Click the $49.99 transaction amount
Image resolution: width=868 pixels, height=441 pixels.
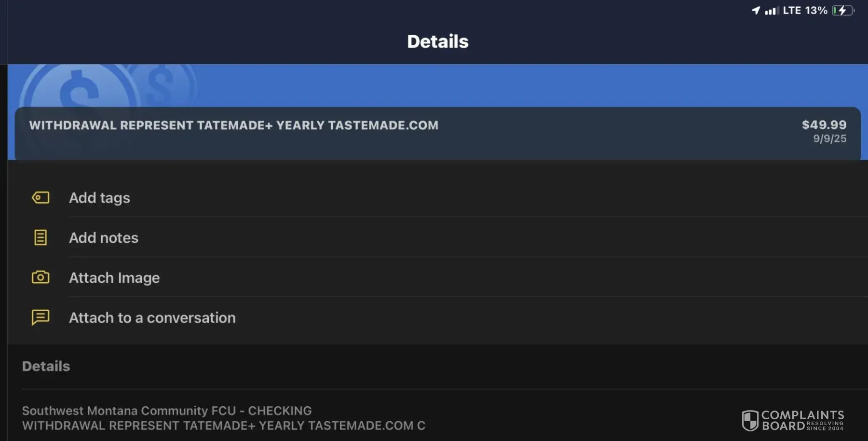[824, 125]
